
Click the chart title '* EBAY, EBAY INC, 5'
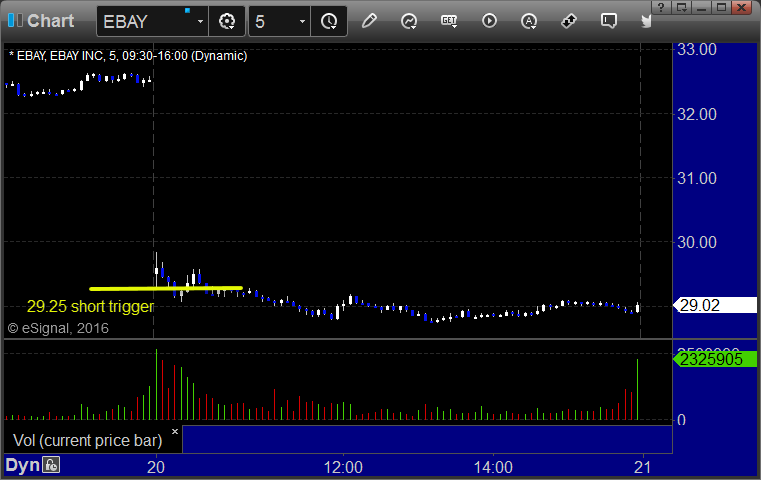point(64,56)
